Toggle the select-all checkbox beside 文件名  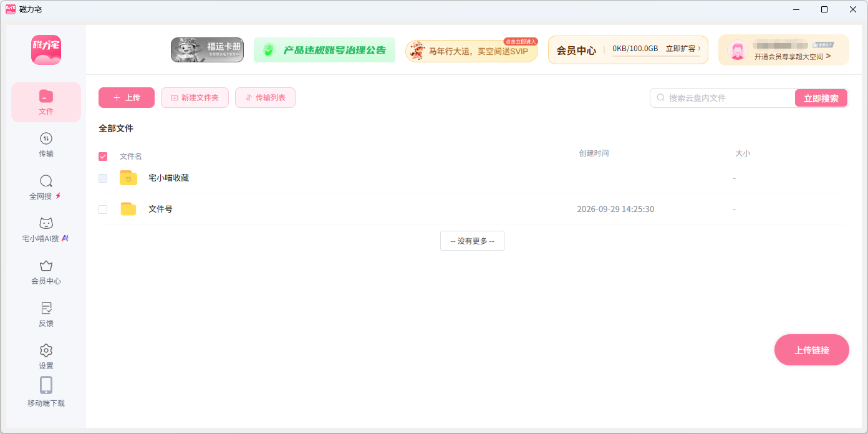pos(103,157)
